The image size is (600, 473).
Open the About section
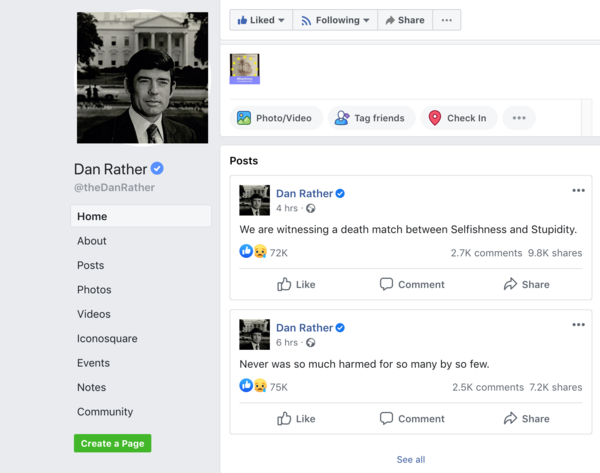point(91,241)
